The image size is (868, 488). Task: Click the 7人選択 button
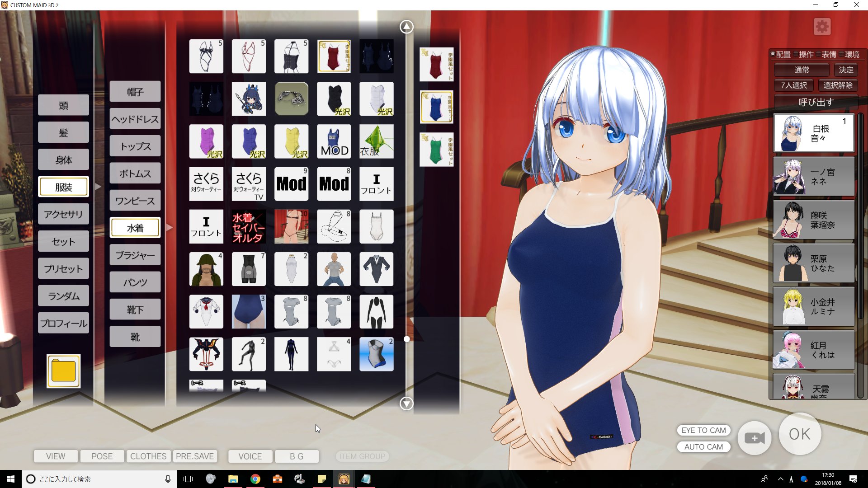tap(794, 85)
